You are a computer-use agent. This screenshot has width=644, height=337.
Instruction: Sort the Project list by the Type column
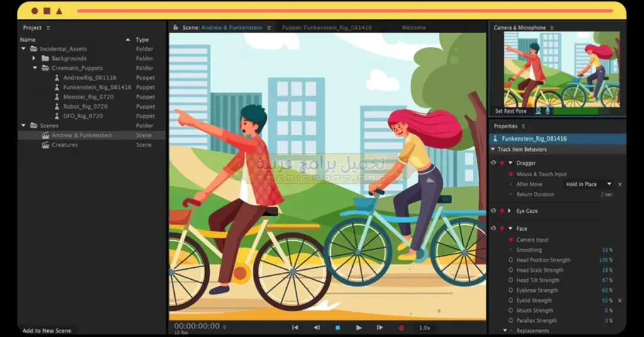(142, 40)
